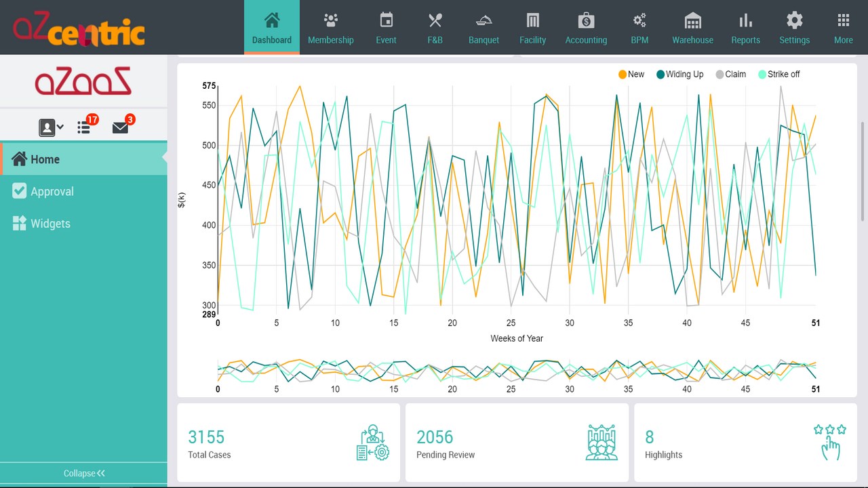
Task: Toggle the Strike off legend series
Action: tap(778, 75)
